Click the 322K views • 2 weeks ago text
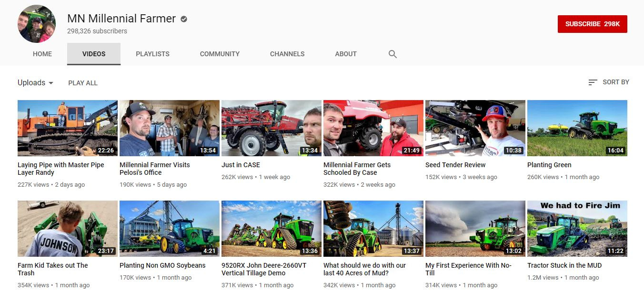The height and width of the screenshot is (292, 644). pyautogui.click(x=359, y=185)
